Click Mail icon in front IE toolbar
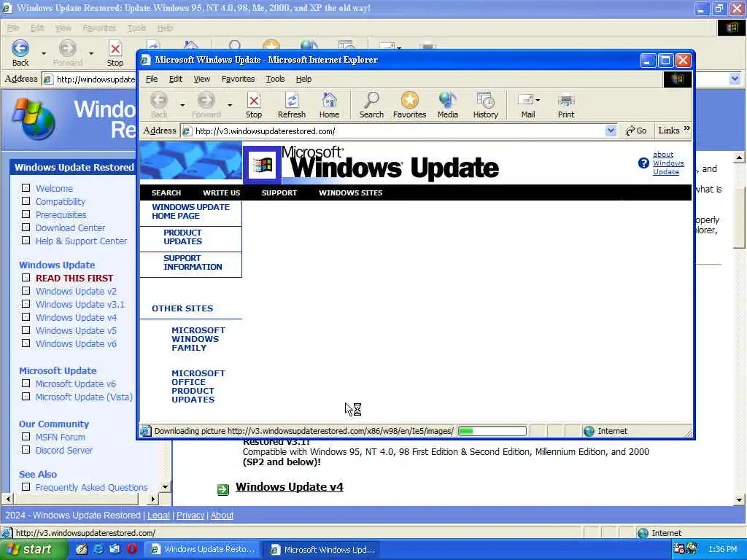This screenshot has width=747, height=560. 525,99
